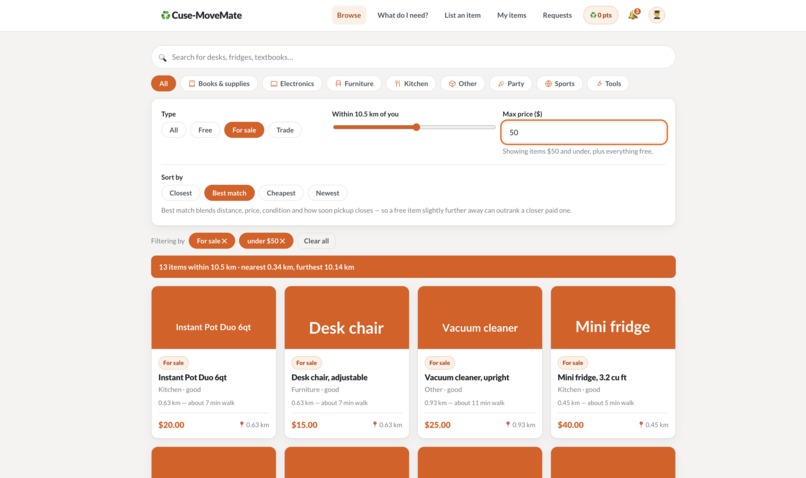Image resolution: width=806 pixels, height=478 pixels.
Task: Go to the Browse tab
Action: pyautogui.click(x=349, y=15)
